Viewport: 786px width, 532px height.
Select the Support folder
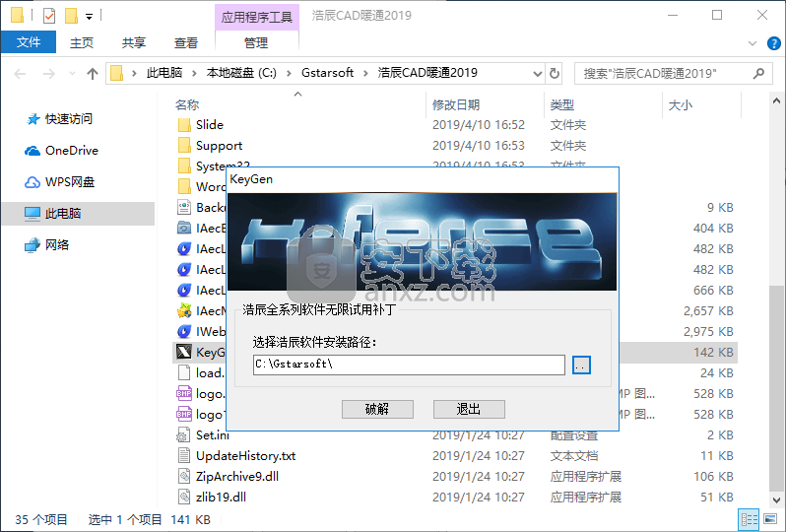tap(219, 146)
